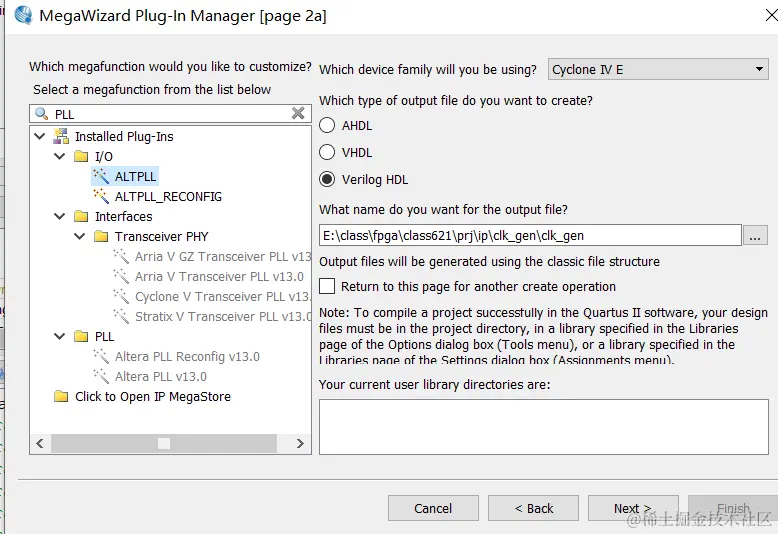Select Altera PLL Reconfig v13.0 entry label
Image resolution: width=778 pixels, height=534 pixels.
(x=187, y=356)
